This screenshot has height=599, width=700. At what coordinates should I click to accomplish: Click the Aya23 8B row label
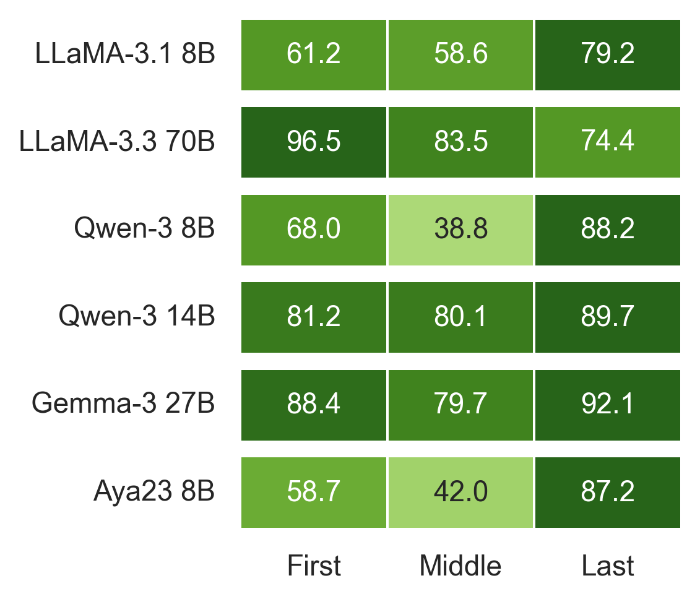154,493
